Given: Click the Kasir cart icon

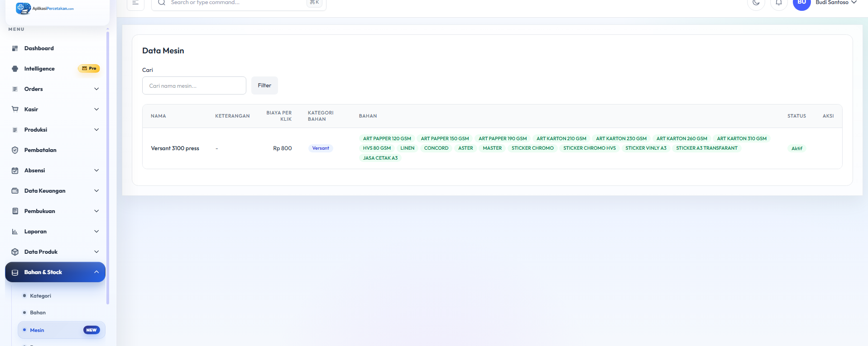Looking at the screenshot, I should click(x=15, y=109).
